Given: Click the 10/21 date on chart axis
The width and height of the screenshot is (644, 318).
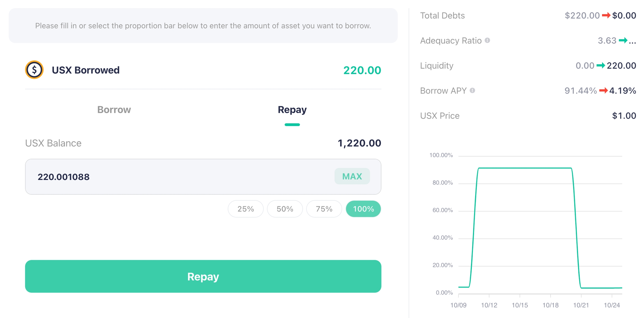Looking at the screenshot, I should click(x=581, y=305).
